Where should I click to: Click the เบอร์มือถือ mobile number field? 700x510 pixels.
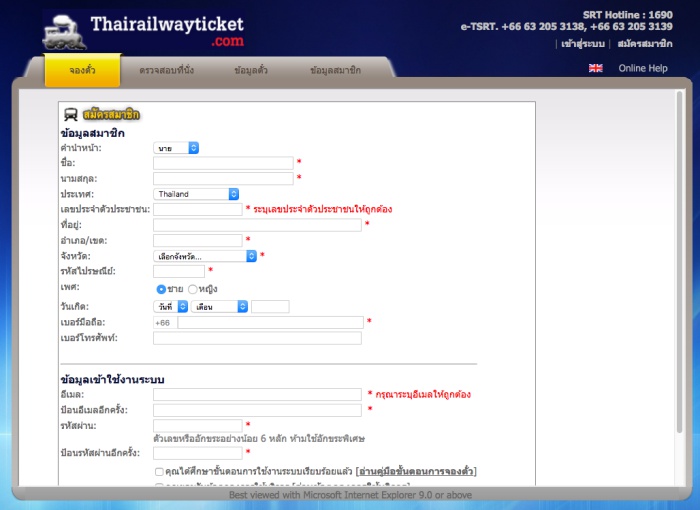click(x=271, y=322)
